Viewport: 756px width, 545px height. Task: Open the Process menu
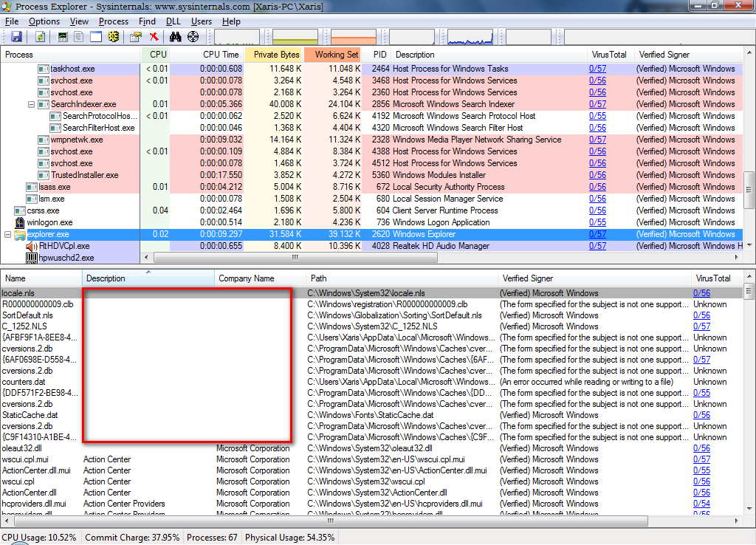113,21
